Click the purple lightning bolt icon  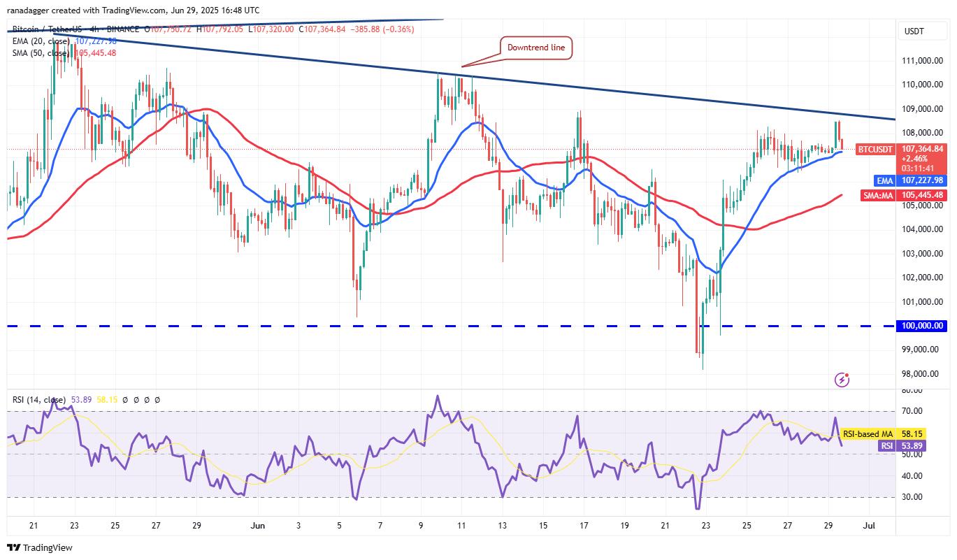842,380
